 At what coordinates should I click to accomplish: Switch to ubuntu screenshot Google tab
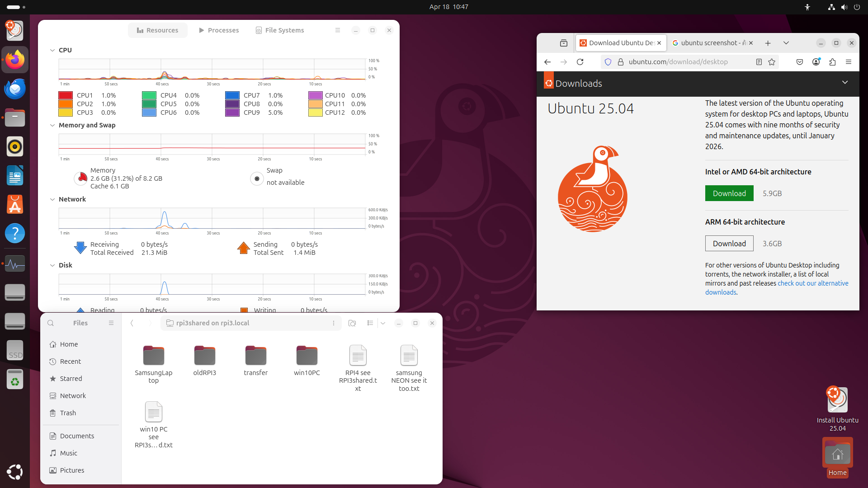708,43
